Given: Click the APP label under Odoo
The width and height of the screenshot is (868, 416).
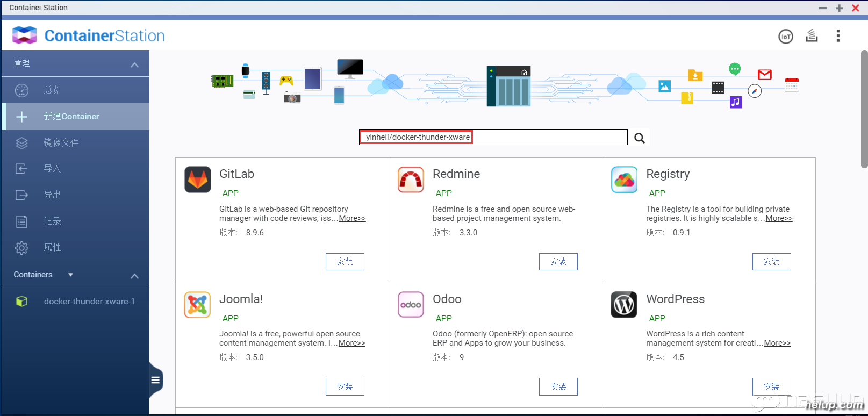Looking at the screenshot, I should 444,319.
